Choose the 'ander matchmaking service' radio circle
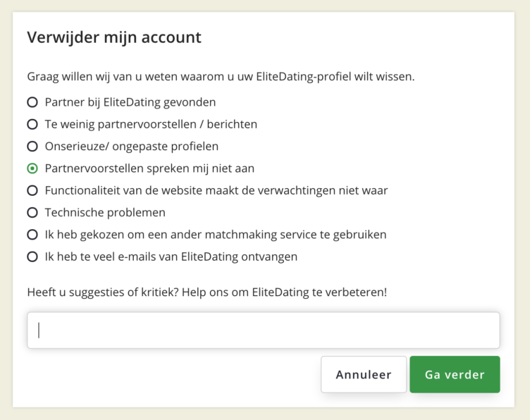Screen dimensions: 530x420 tap(32, 234)
